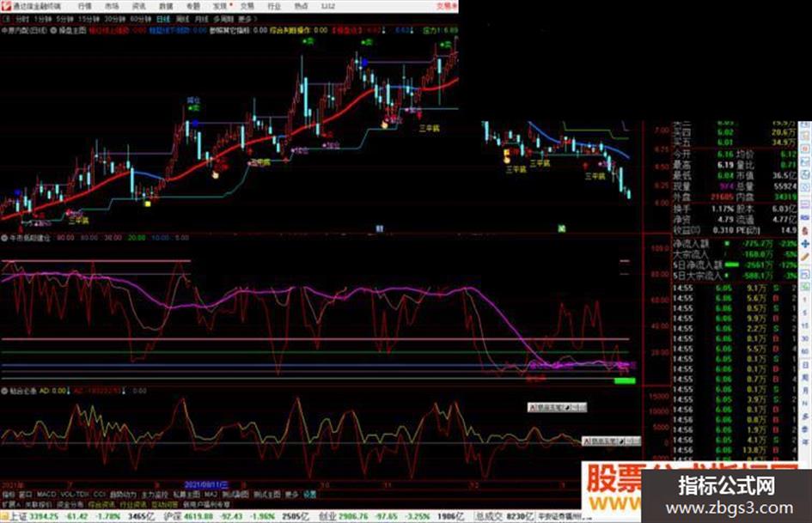The height and width of the screenshot is (523, 812).
Task: Select the CCI indicator tab
Action: click(100, 495)
